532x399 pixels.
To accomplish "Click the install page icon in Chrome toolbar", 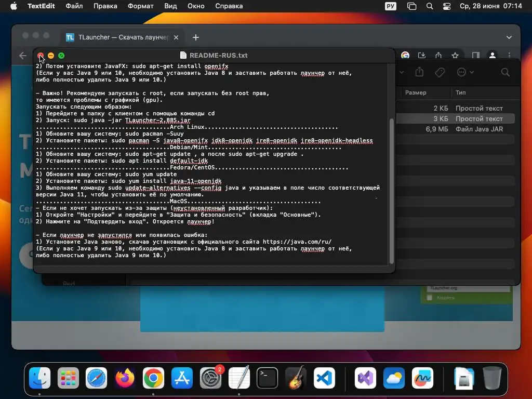I will point(422,55).
